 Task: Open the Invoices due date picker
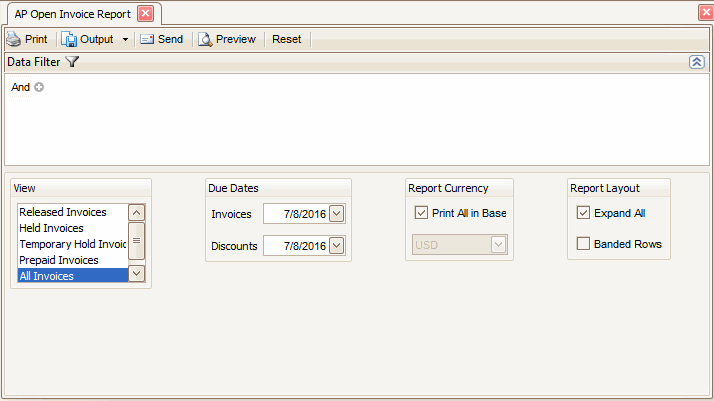click(x=336, y=213)
